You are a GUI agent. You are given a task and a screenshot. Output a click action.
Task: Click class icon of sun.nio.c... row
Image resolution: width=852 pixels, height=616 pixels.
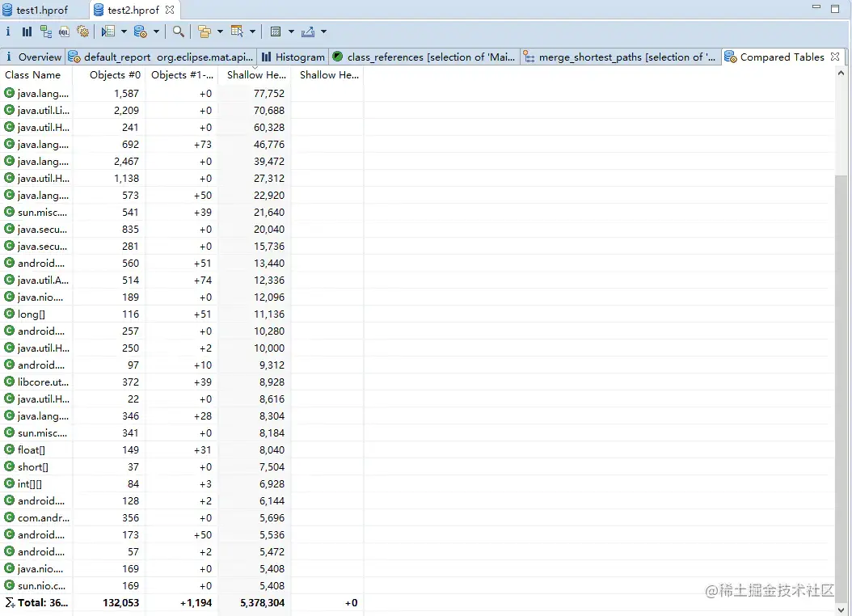[x=9, y=585]
